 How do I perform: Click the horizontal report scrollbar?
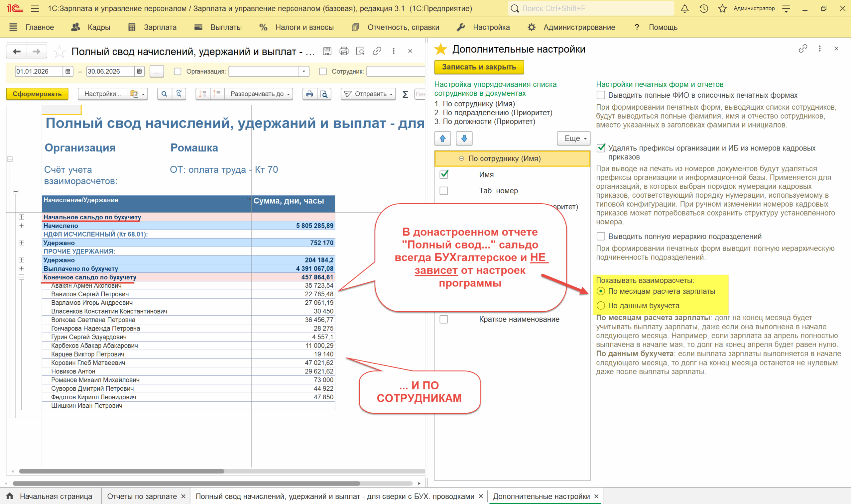tap(122, 471)
